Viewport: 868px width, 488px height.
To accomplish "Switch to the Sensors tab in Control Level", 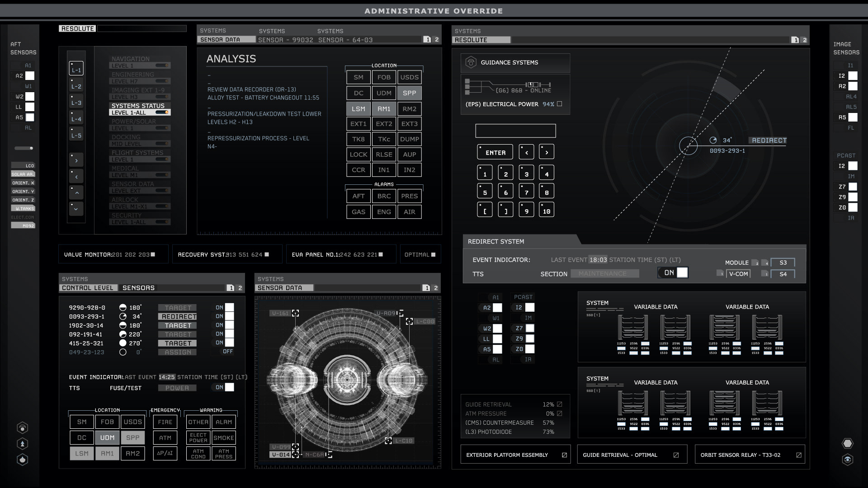I will (138, 288).
